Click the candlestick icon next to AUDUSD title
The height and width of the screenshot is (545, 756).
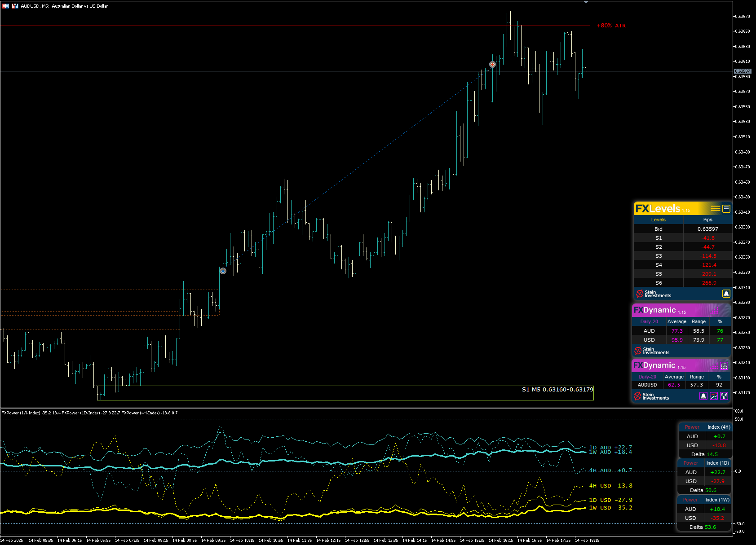coord(15,6)
